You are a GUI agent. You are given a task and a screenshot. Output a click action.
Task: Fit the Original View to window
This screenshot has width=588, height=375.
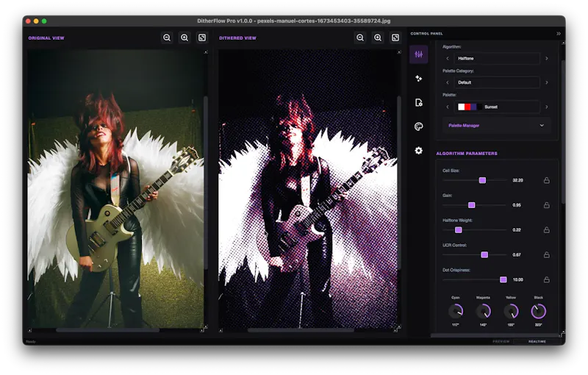(x=202, y=37)
